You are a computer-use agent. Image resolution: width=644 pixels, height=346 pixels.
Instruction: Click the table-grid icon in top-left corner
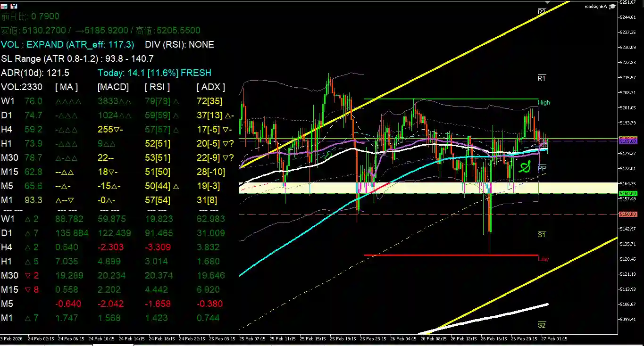point(4,7)
